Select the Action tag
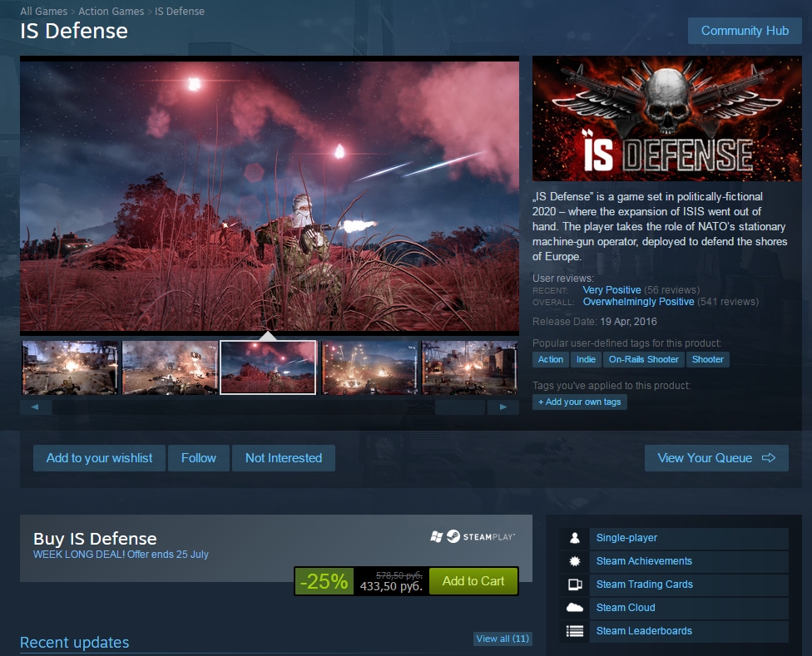 pos(551,359)
